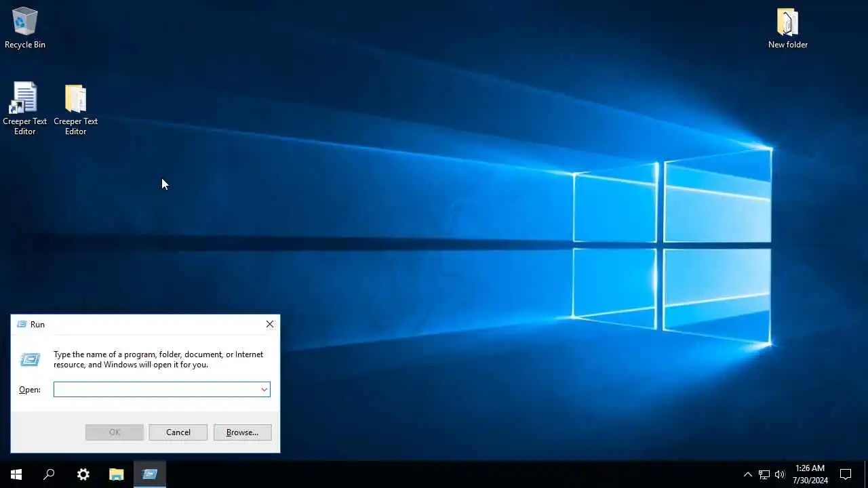Click the OK button in Run
Image resolution: width=868 pixels, height=488 pixels.
(115, 432)
